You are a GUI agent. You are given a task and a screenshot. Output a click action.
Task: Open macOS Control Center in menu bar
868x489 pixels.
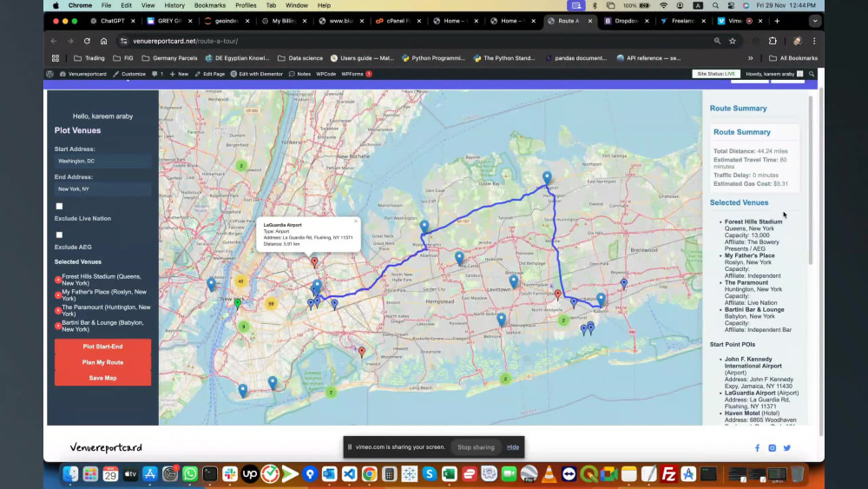(x=731, y=5)
